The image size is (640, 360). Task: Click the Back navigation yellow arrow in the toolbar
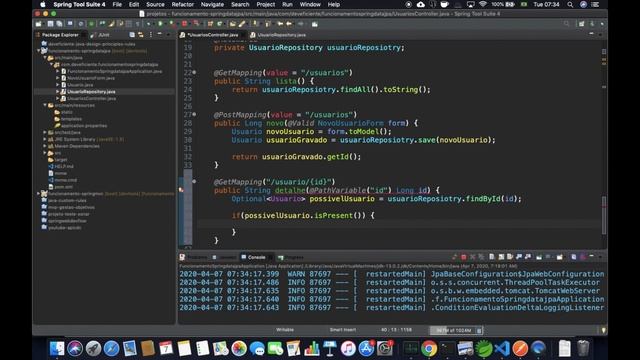(280, 24)
